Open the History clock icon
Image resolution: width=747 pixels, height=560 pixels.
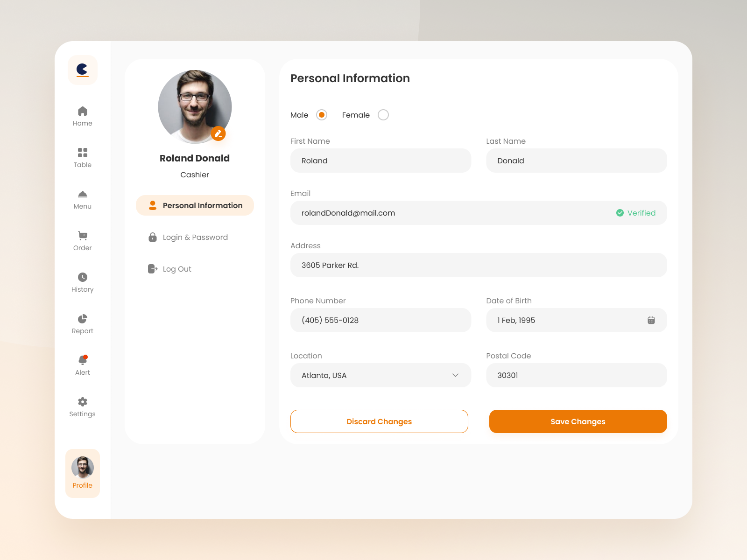pyautogui.click(x=82, y=277)
